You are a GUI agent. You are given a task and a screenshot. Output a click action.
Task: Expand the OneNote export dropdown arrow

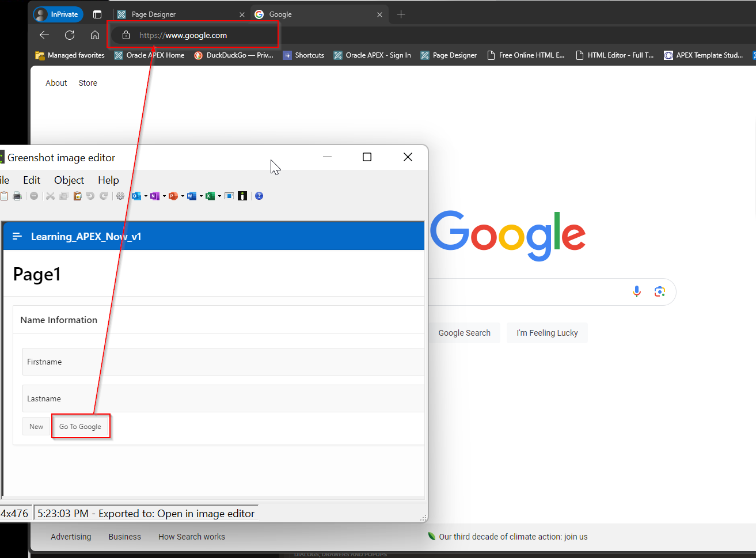coord(164,196)
